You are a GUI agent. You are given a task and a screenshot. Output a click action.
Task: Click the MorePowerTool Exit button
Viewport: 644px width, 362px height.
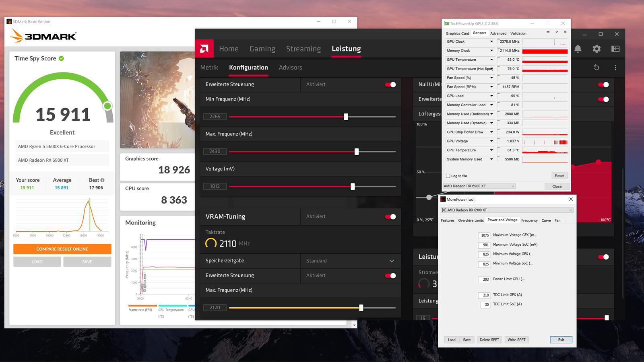[x=561, y=340]
